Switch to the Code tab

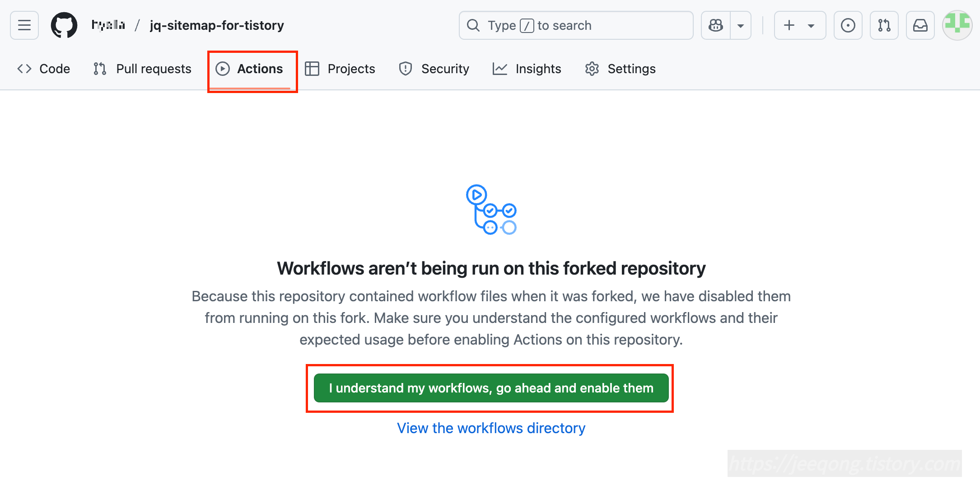pos(44,69)
